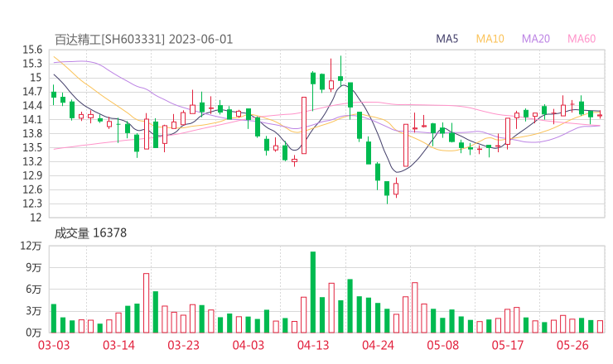Screen dimensions: 613x364
Task: Click the 05-17 date axis label
Action: (x=508, y=345)
